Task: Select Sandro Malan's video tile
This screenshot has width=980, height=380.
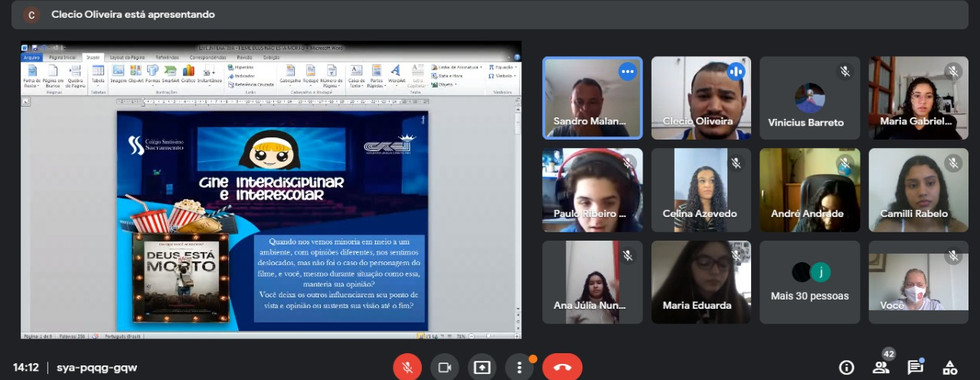Action: pyautogui.click(x=592, y=98)
